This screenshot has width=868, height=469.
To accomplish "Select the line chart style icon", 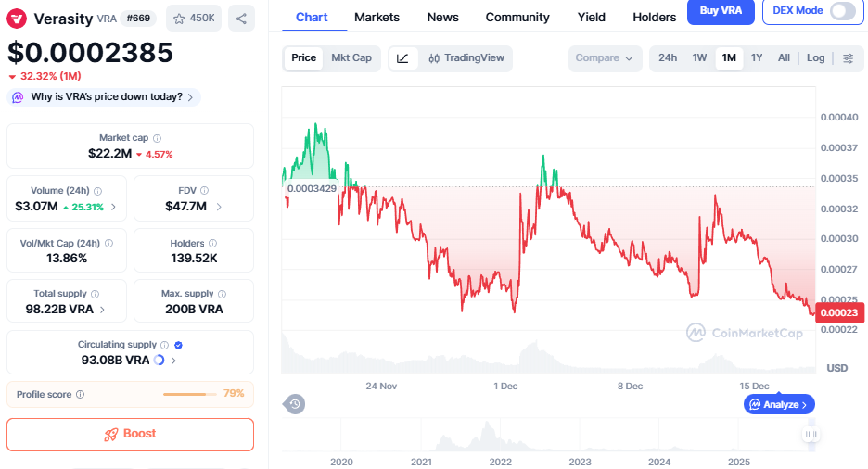I will 402,58.
